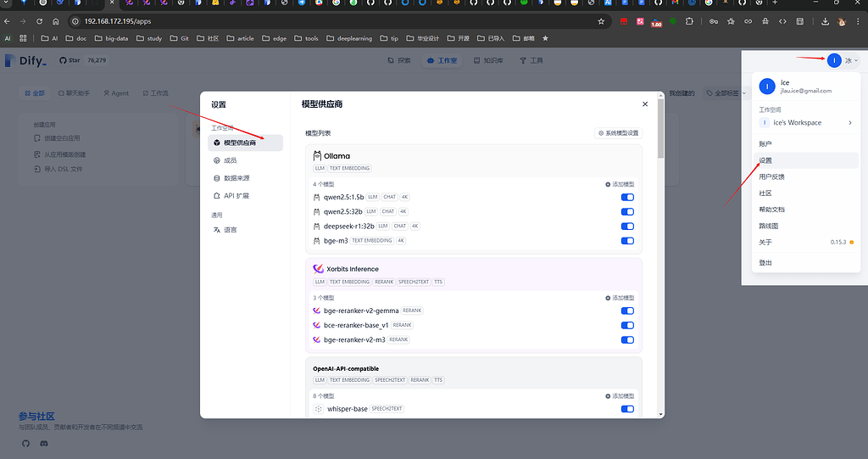This screenshot has width=868, height=459.
Task: Open the deeplearning bookmarks folder
Action: click(x=349, y=38)
